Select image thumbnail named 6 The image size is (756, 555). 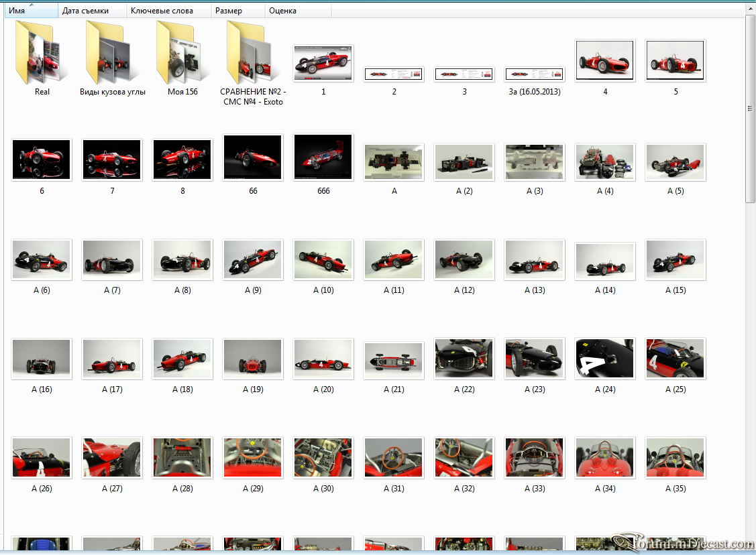coord(42,160)
